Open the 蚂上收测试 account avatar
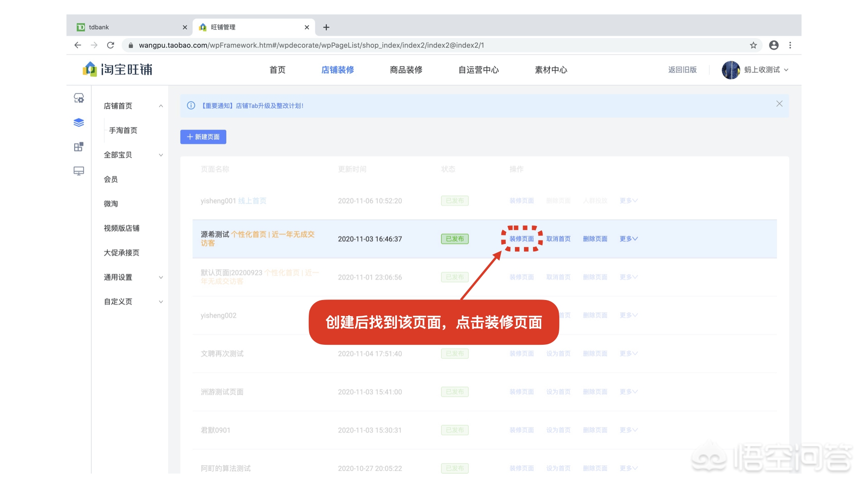Image resolution: width=868 pixels, height=488 pixels. pos(731,70)
